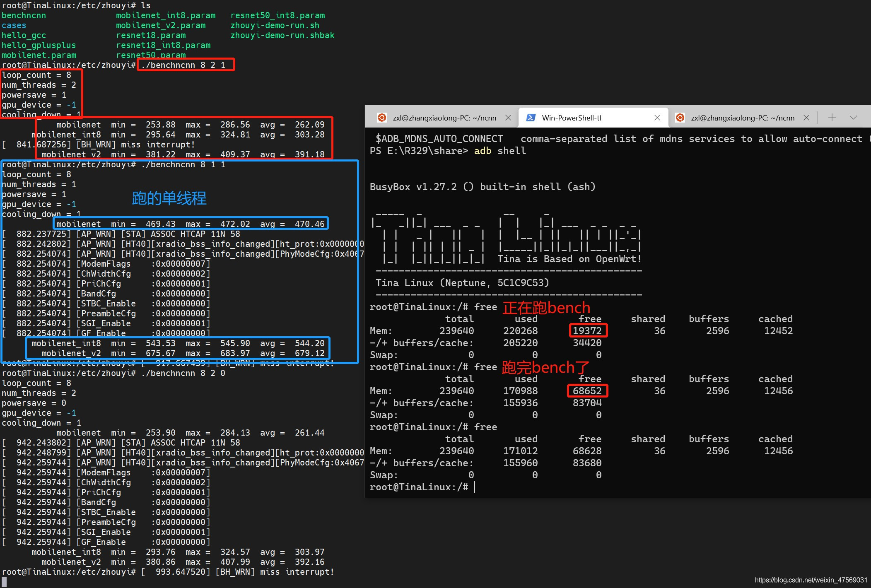Click the zhouyi-demo-run.sh filename in listing
The height and width of the screenshot is (588, 871).
(x=275, y=25)
